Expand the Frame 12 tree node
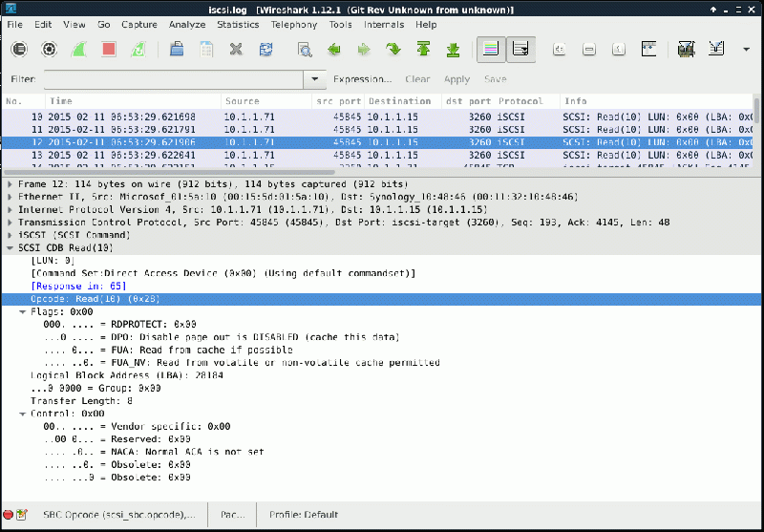This screenshot has width=764, height=532. point(10,184)
